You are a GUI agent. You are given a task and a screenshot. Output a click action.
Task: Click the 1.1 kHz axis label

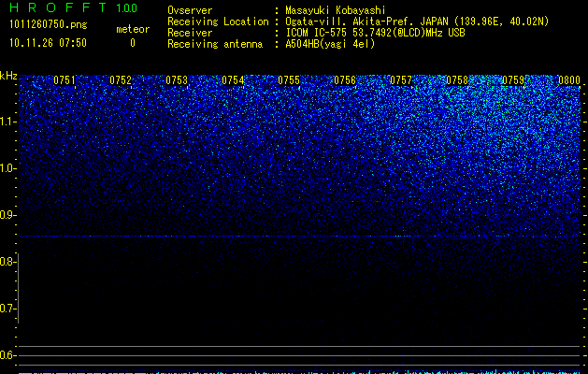click(8, 122)
